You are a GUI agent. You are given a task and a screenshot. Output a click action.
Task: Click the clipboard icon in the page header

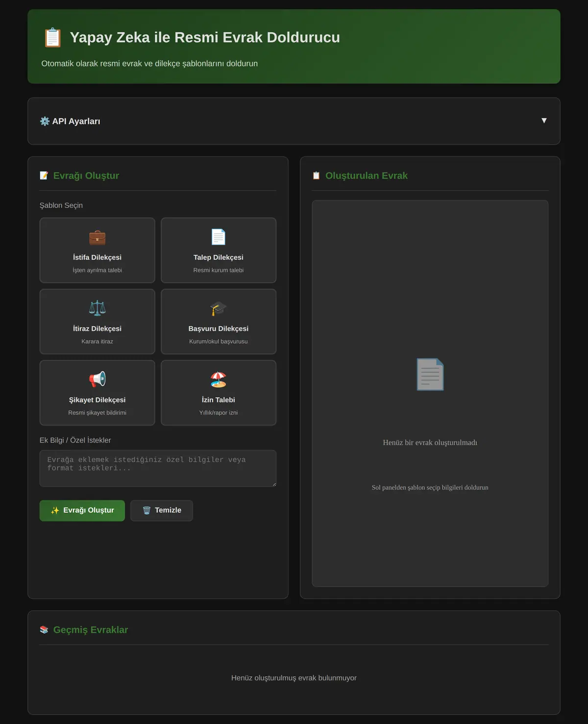tap(52, 38)
